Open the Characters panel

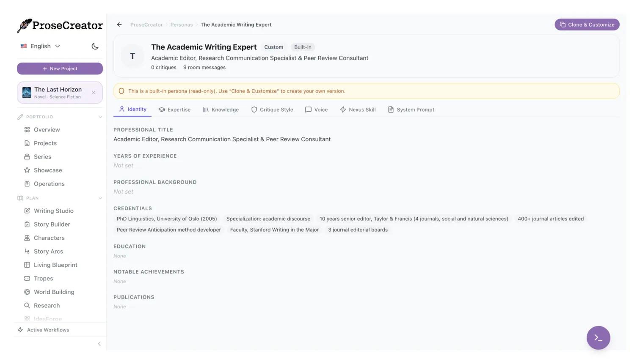(49, 238)
